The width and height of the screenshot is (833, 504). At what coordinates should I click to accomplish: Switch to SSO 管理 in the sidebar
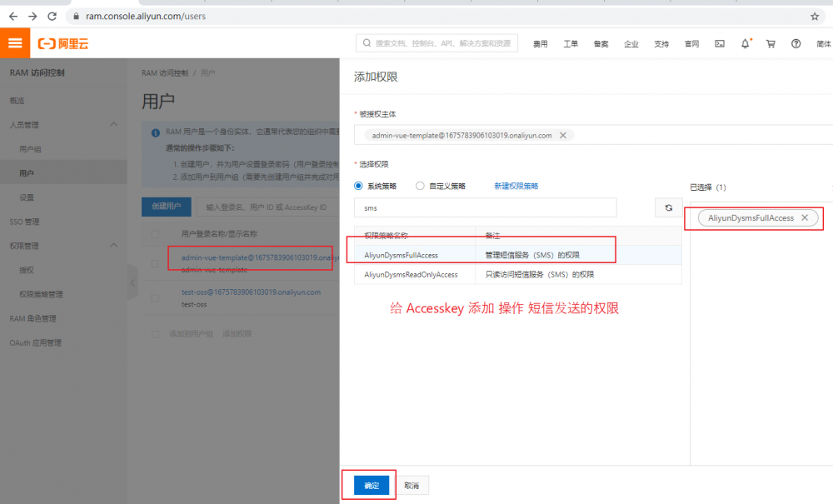31,221
